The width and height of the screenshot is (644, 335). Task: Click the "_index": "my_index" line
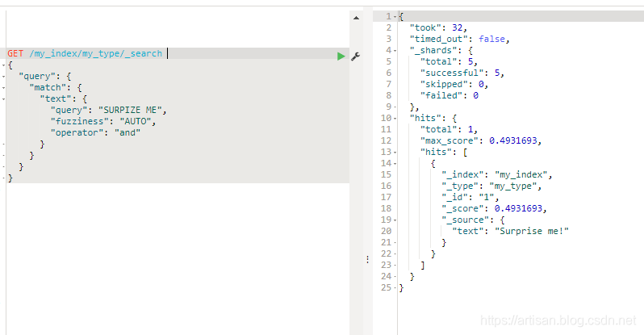tap(497, 174)
